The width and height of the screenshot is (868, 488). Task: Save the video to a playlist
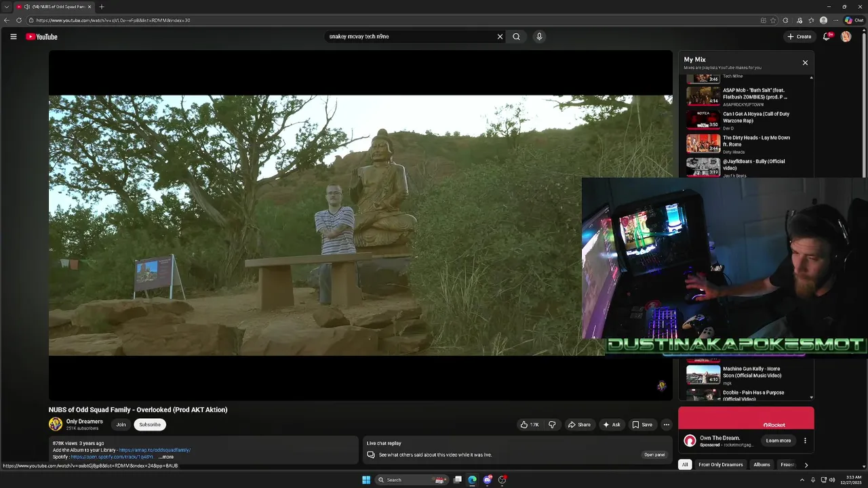coord(642,424)
